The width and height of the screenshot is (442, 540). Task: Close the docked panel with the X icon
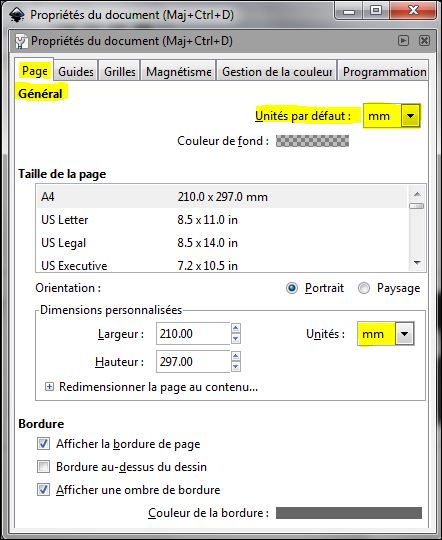[x=424, y=41]
